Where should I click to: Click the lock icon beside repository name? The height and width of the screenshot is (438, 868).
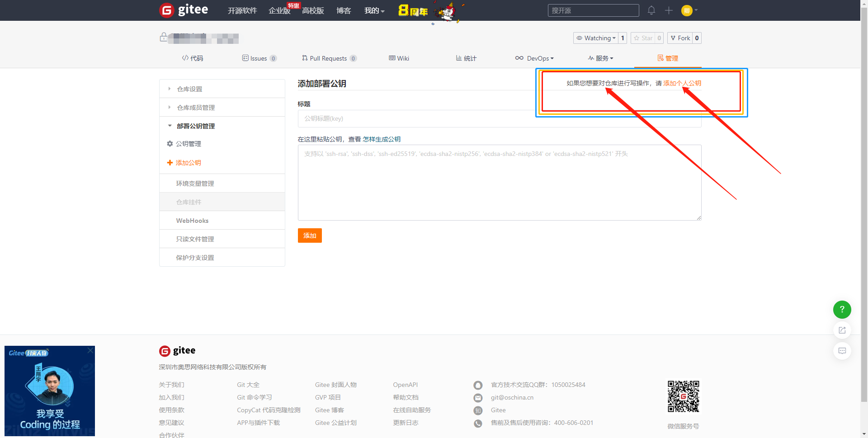[163, 37]
